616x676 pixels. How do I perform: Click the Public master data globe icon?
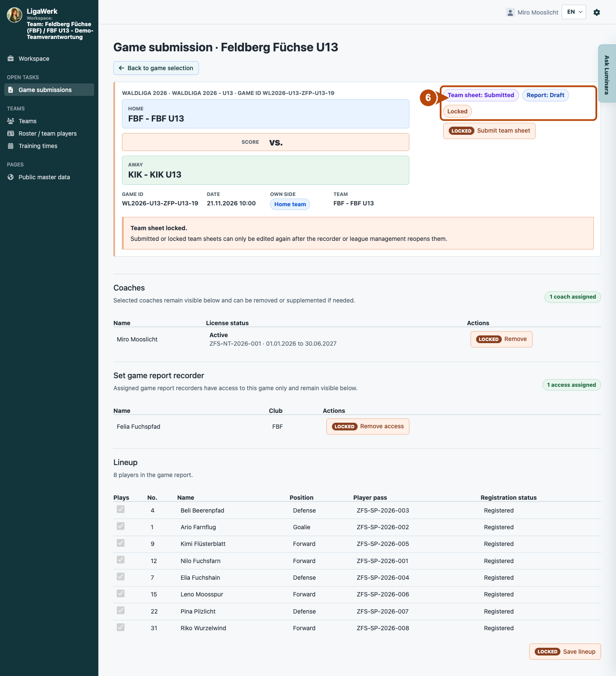[11, 177]
